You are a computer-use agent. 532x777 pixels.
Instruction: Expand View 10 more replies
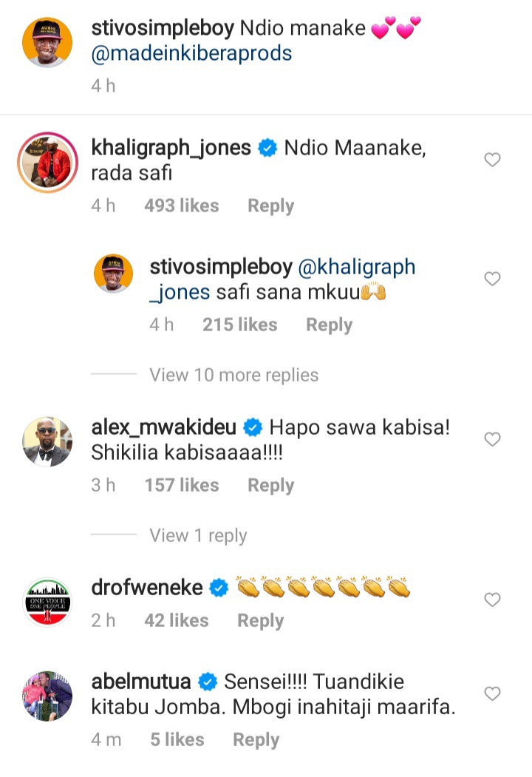pos(233,375)
